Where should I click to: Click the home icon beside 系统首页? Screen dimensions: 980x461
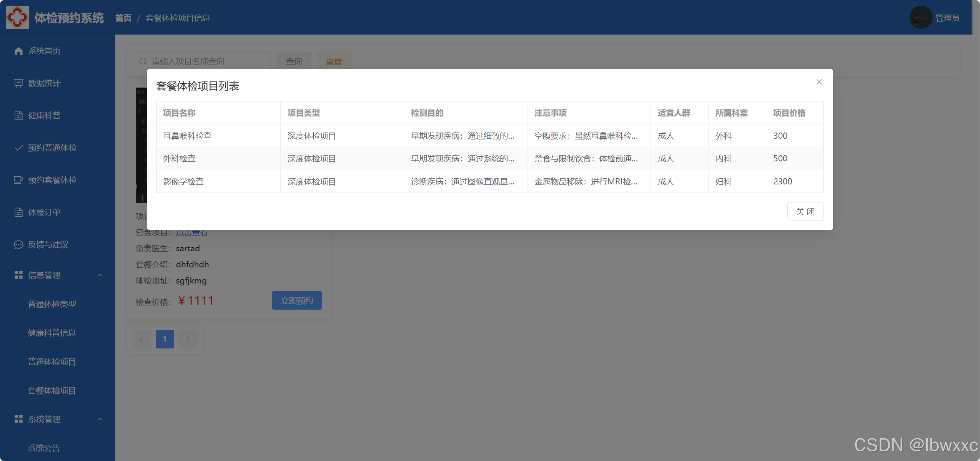18,51
